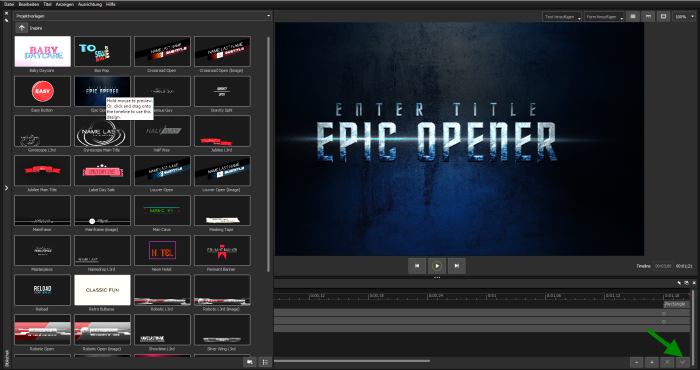Switch template browser to list view icon
The width and height of the screenshot is (700, 370).
click(x=265, y=362)
